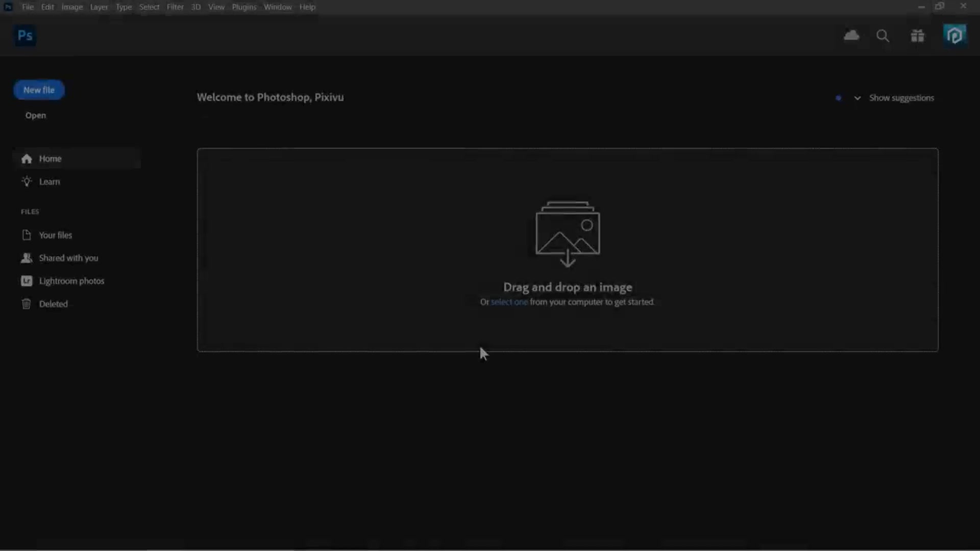Click the Lightroom photos Lr icon
This screenshot has width=980, height=551.
27,281
